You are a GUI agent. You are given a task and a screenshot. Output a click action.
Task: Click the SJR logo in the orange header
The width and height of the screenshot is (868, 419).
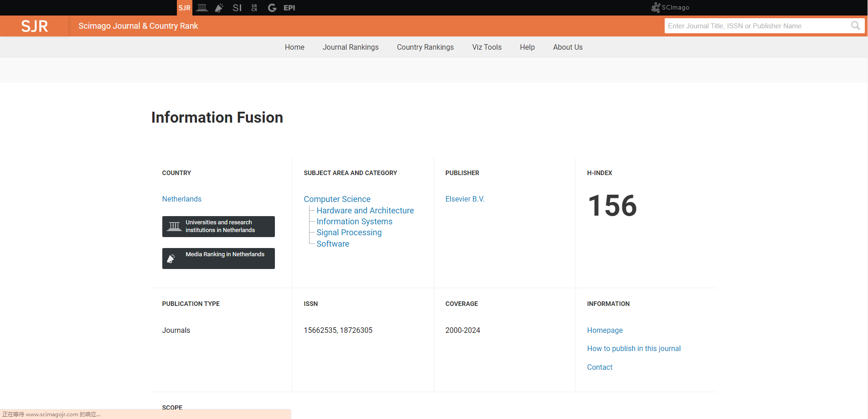click(35, 26)
